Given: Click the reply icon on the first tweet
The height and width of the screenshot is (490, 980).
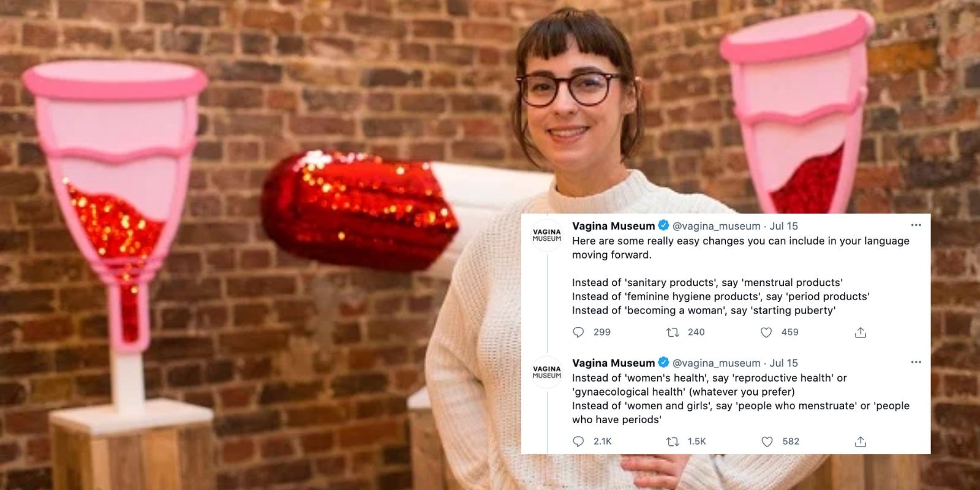Looking at the screenshot, I should 578,333.
